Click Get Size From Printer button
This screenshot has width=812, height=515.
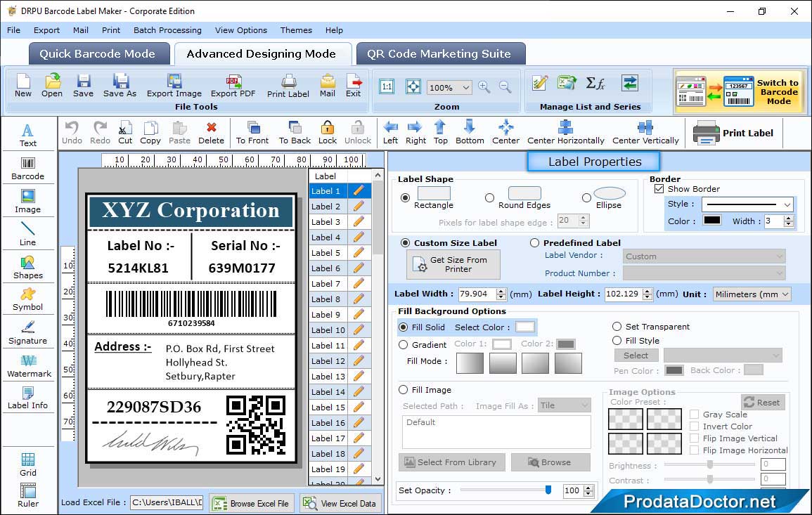pyautogui.click(x=453, y=264)
